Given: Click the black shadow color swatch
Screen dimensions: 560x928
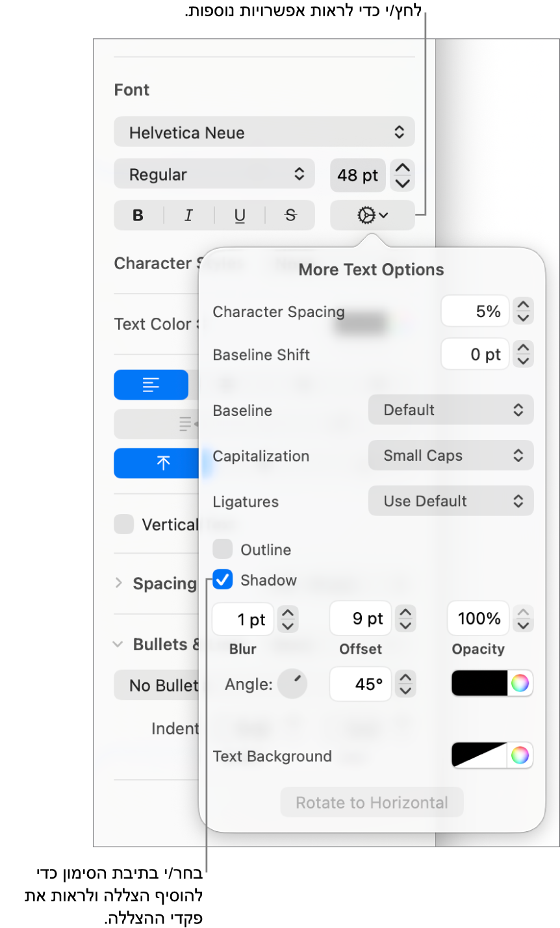Looking at the screenshot, I should pyautogui.click(x=479, y=683).
